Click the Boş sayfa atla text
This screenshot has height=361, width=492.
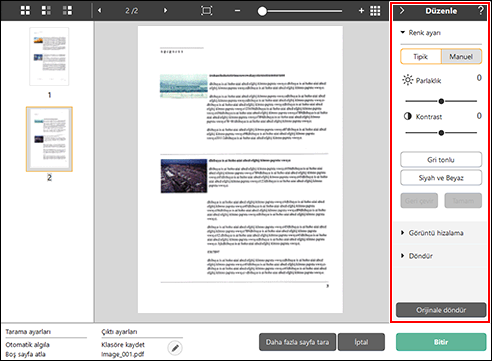pyautogui.click(x=25, y=354)
